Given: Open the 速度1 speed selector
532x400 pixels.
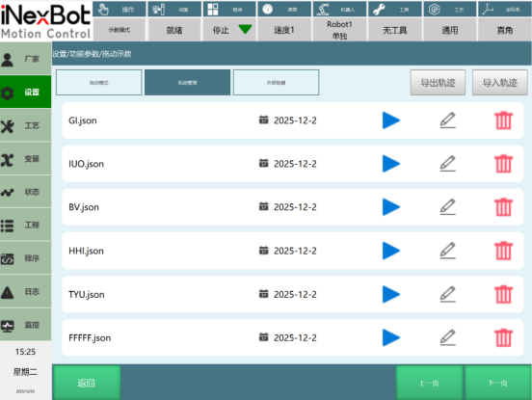Looking at the screenshot, I should click(284, 30).
